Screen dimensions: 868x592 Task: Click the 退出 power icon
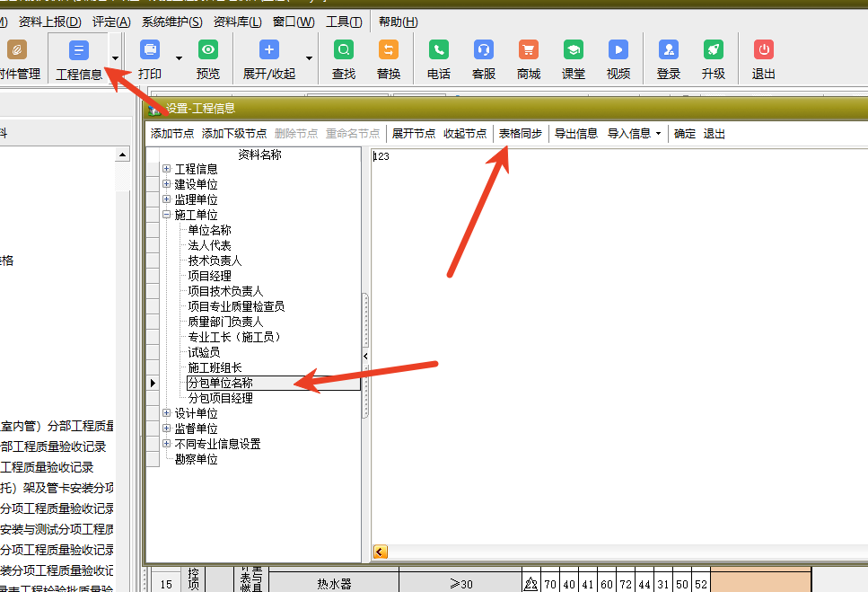pyautogui.click(x=764, y=50)
